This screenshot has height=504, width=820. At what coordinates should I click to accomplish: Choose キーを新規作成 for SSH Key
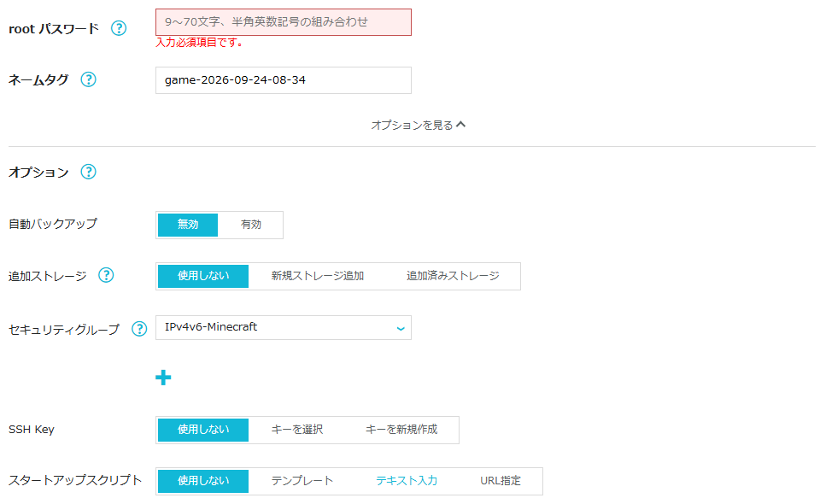pyautogui.click(x=401, y=430)
